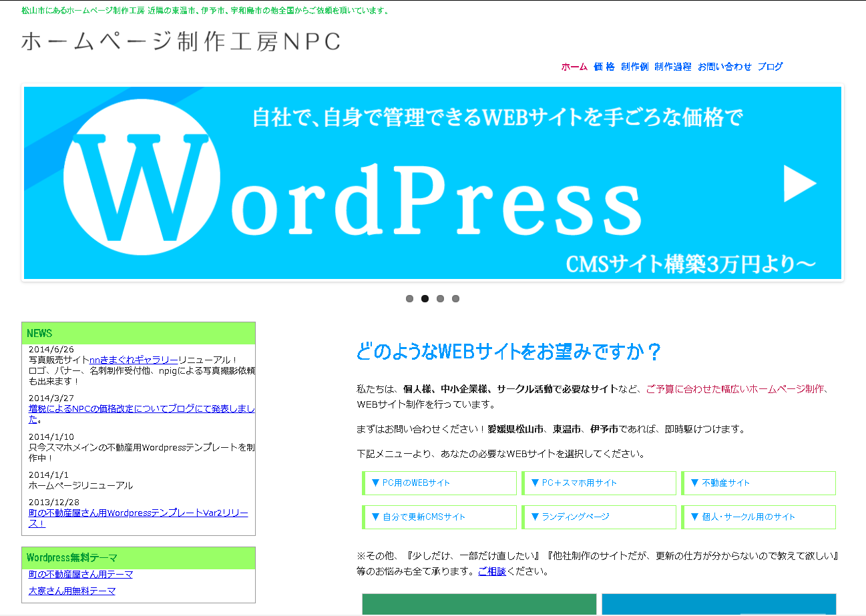Expand the PC＋スマホ用サイト menu
Viewport: 866px width, 616px height.
tap(599, 483)
